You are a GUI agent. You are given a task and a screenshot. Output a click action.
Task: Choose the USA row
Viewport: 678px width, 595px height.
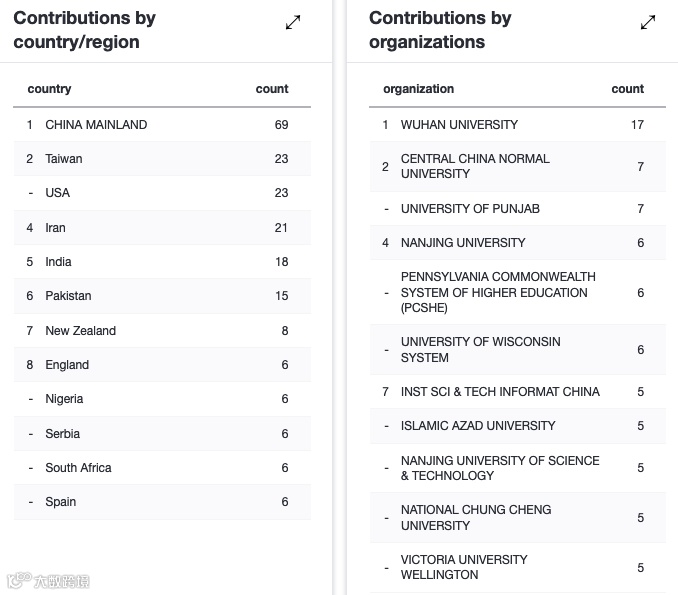(58, 193)
